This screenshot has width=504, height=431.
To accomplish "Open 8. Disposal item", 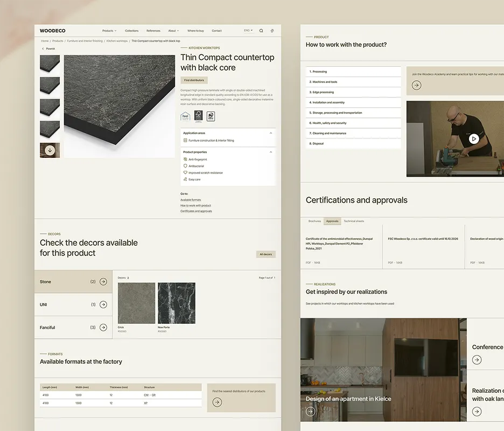I will (353, 144).
